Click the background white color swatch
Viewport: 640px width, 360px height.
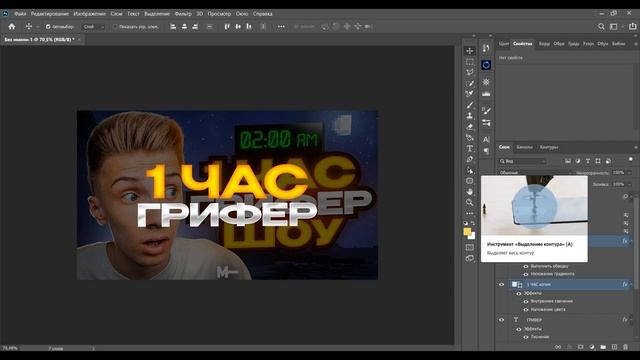pyautogui.click(x=473, y=236)
